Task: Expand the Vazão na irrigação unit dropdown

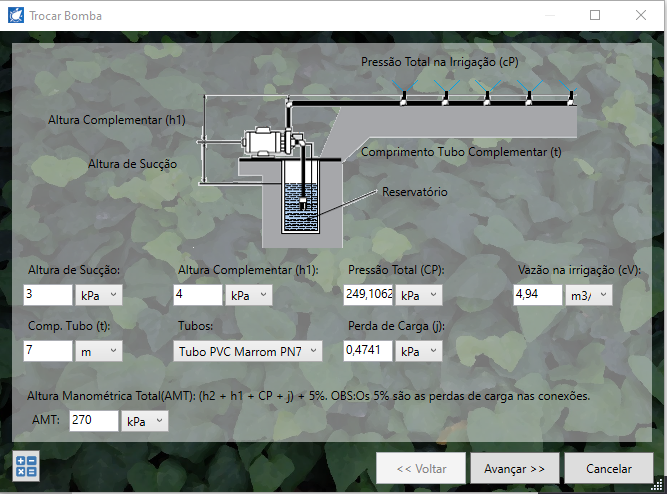Action: pos(589,295)
